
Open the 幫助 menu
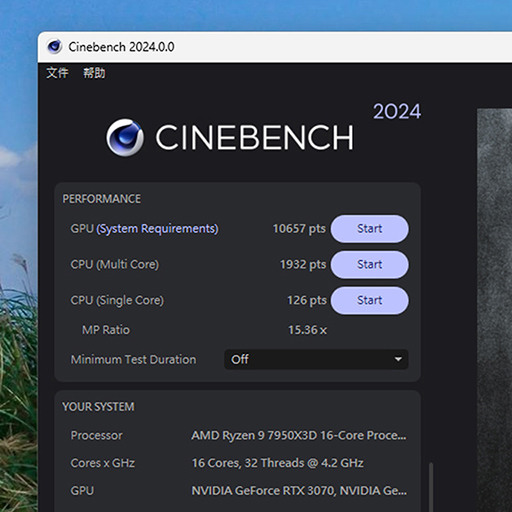point(94,73)
